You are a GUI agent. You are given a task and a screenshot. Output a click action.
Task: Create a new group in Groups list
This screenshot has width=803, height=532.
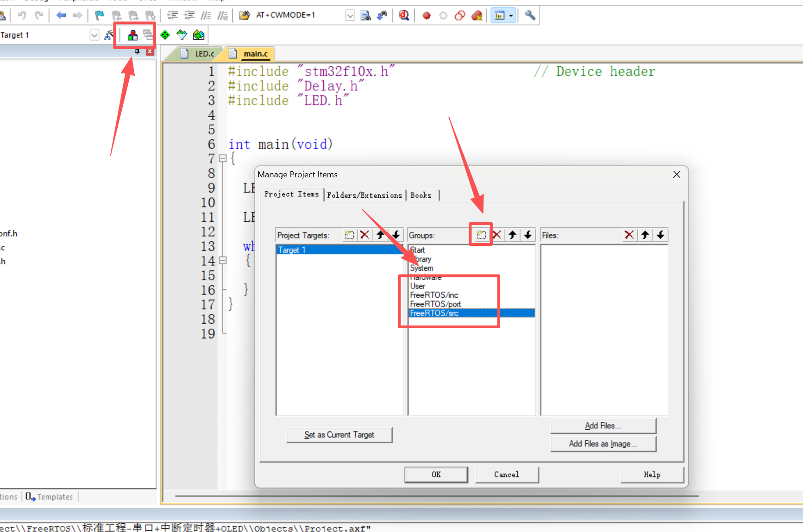[x=481, y=235]
